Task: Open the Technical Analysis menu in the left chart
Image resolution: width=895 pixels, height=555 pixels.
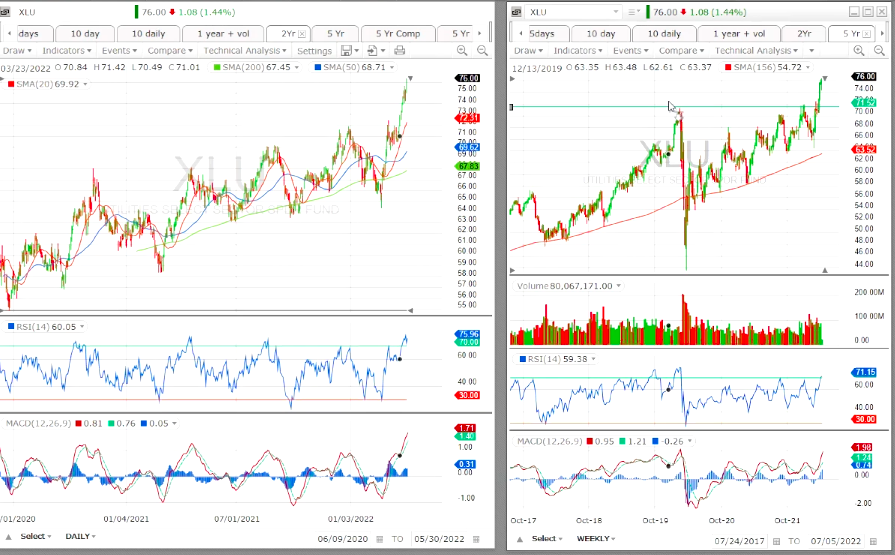Action: click(245, 51)
